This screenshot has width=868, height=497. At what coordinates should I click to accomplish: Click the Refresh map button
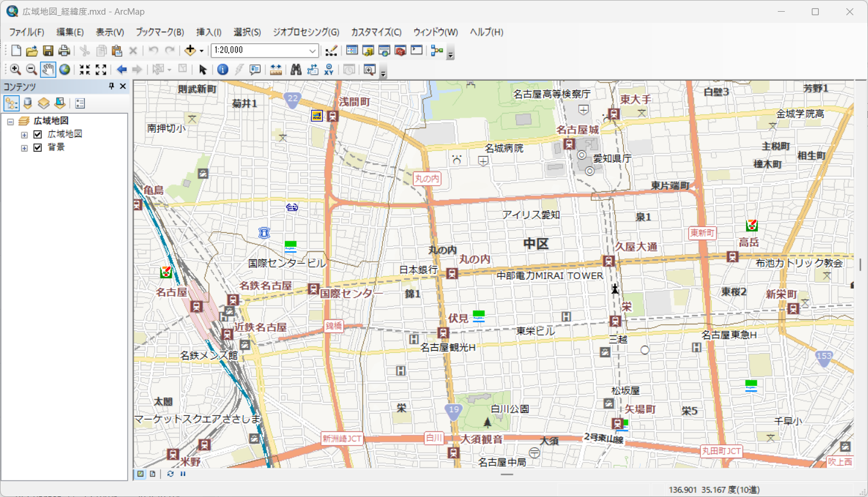[x=170, y=474]
